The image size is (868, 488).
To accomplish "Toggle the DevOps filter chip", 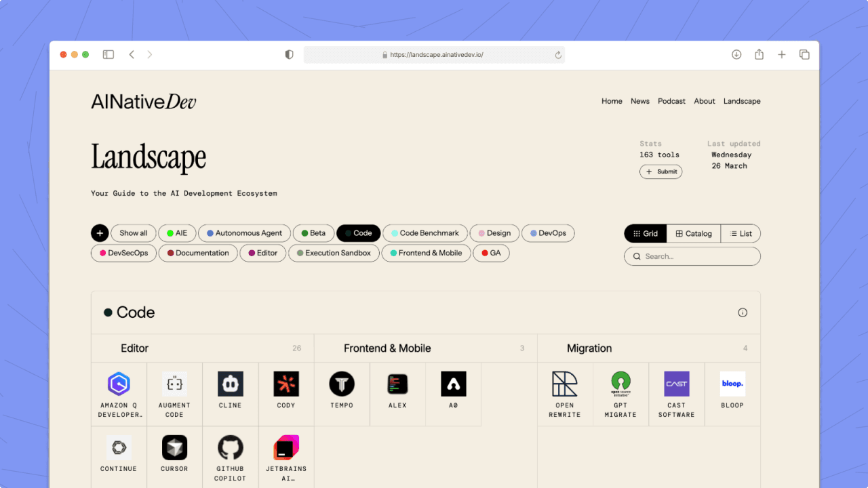I will [x=549, y=233].
